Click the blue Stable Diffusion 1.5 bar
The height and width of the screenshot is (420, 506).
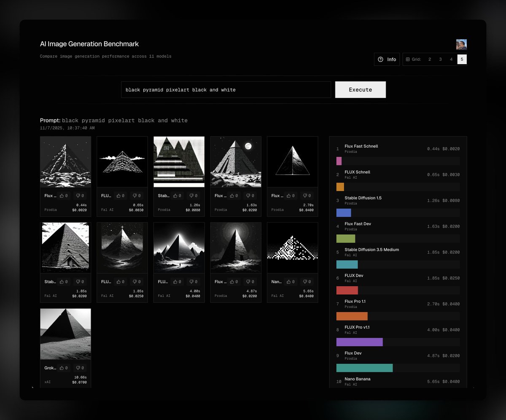pyautogui.click(x=344, y=213)
